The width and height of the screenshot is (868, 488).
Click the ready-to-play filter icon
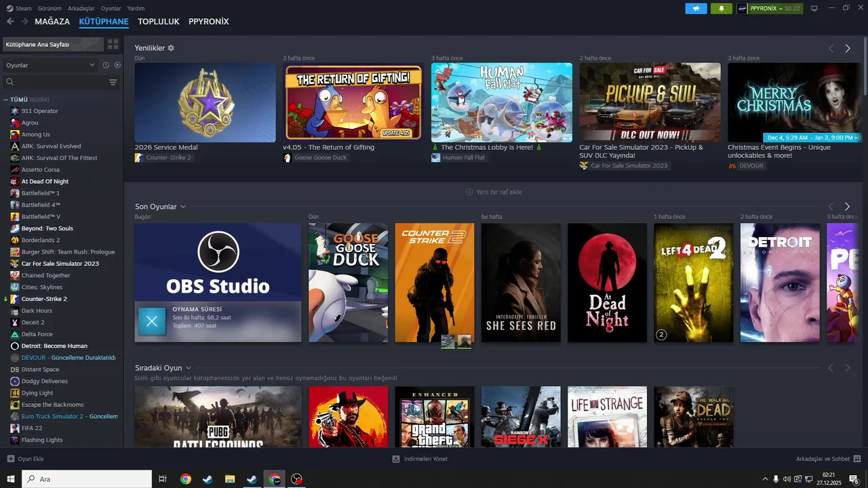point(117,65)
